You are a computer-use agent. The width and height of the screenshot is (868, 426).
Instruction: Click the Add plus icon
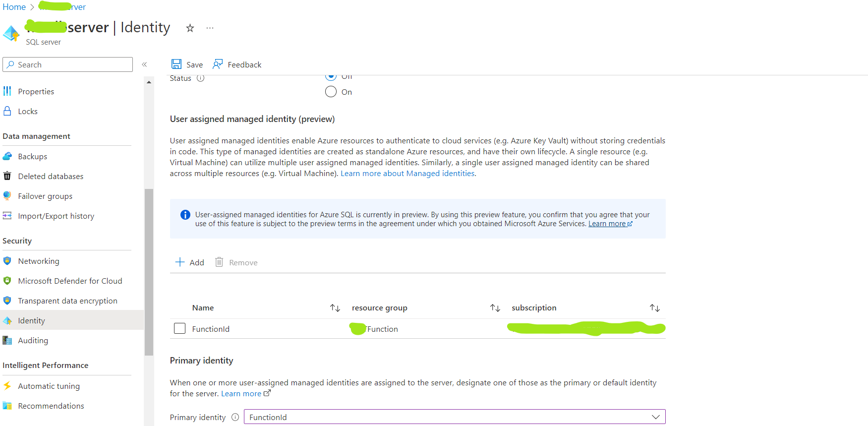[x=180, y=262]
